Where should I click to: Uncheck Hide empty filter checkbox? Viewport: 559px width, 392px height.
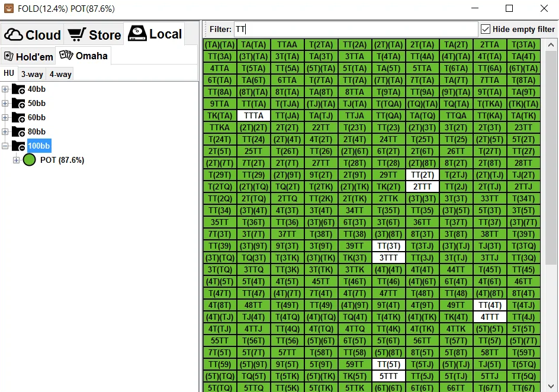(x=485, y=29)
